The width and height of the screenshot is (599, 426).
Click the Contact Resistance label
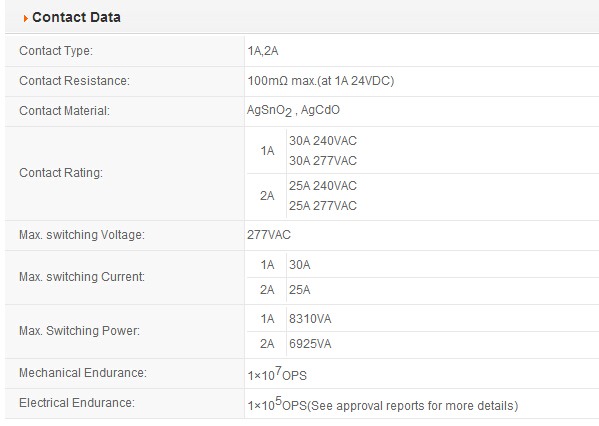click(x=74, y=81)
